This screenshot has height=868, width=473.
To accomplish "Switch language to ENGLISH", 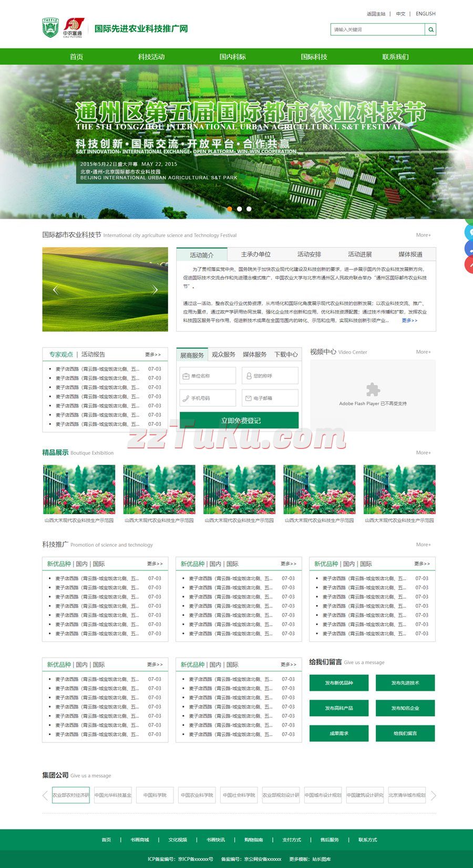I will coord(425,14).
